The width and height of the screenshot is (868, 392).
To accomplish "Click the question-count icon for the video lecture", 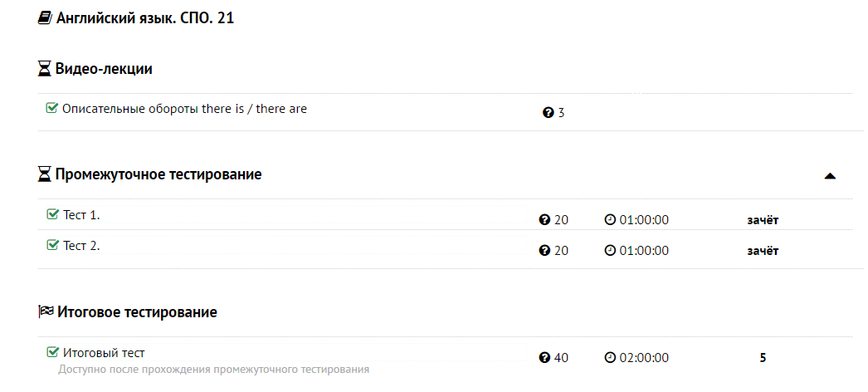I will point(548,113).
